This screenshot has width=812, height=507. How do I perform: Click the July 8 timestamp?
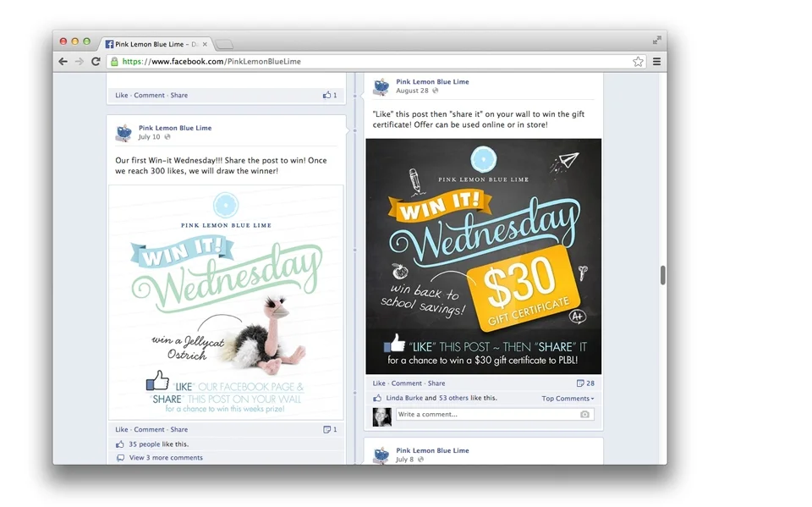coord(405,460)
